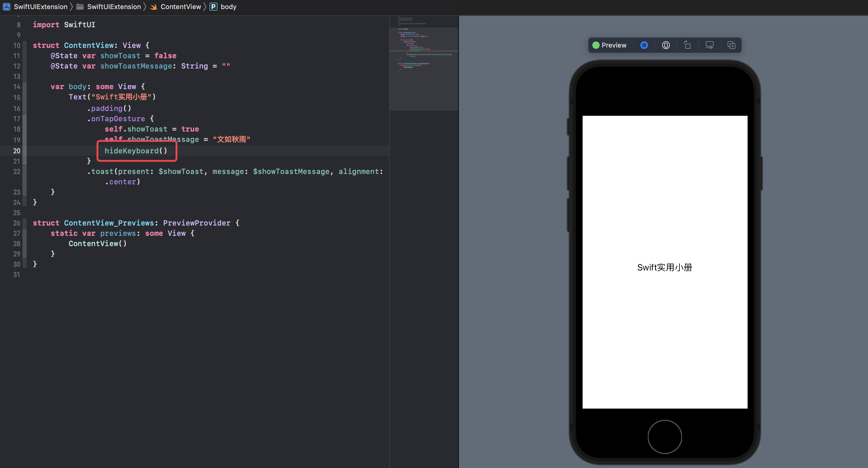Click the P property icon beside body
Viewport: 868px width, 468px height.
(213, 7)
